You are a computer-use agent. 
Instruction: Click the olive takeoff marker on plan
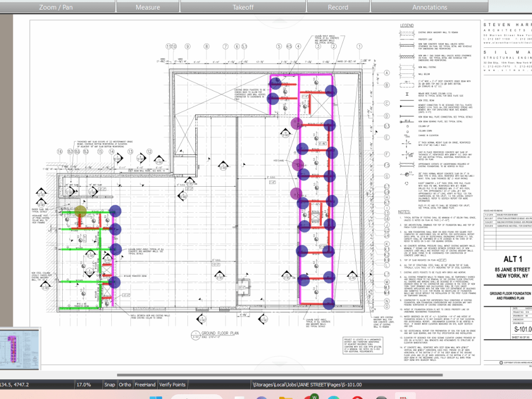pyautogui.click(x=80, y=211)
